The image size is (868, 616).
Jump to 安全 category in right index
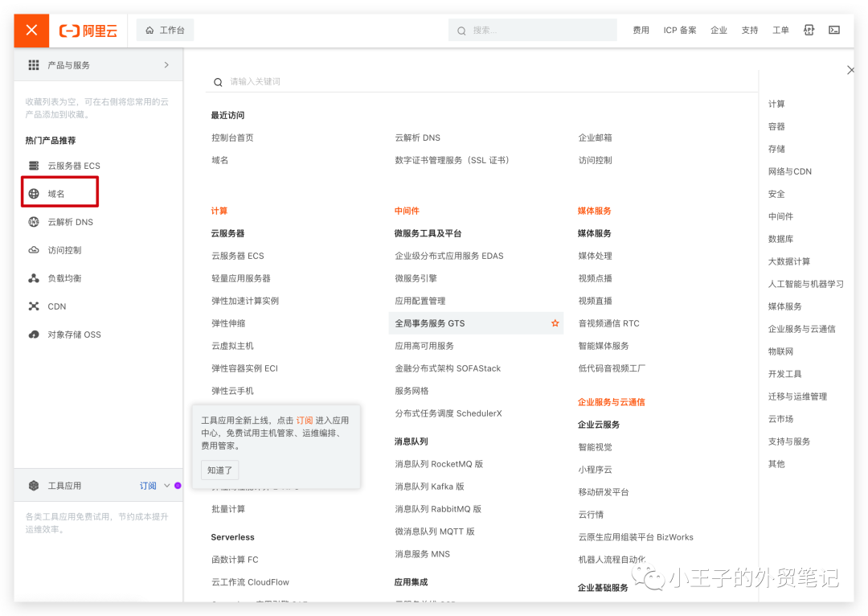[776, 194]
